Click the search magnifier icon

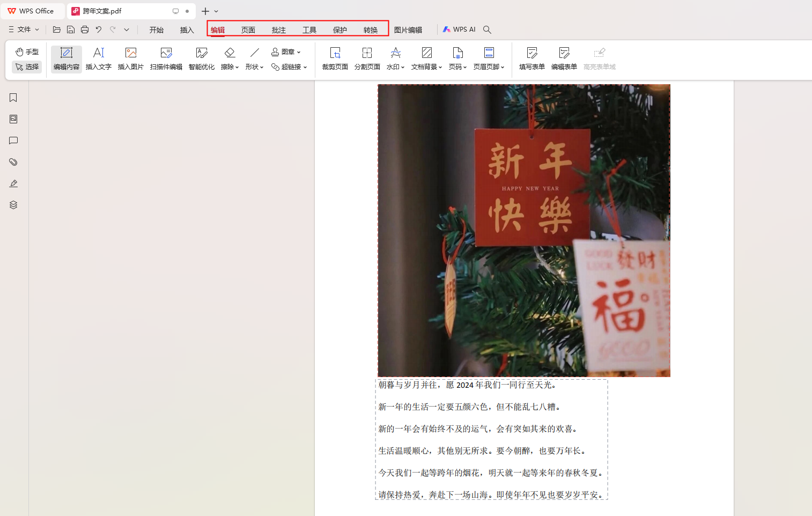(x=487, y=30)
